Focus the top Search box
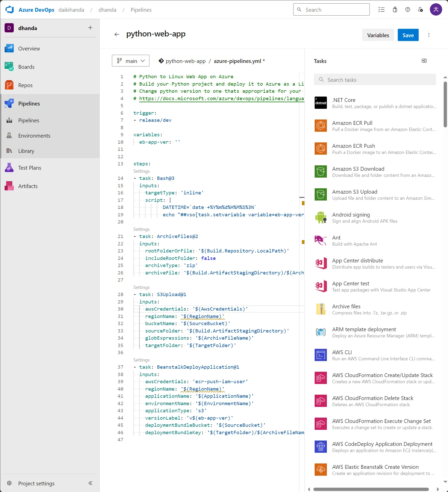The image size is (448, 492). [331, 9]
